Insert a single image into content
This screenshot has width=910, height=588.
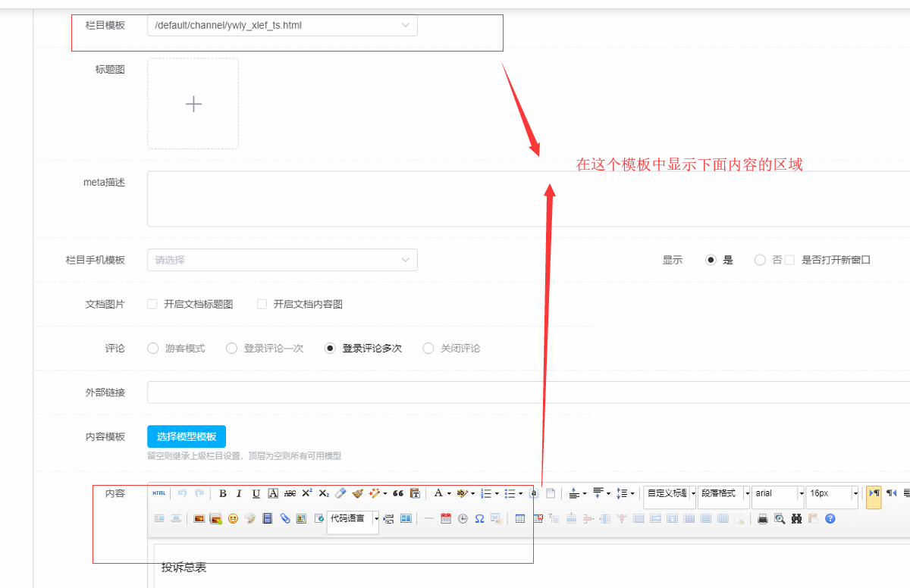[x=199, y=518]
